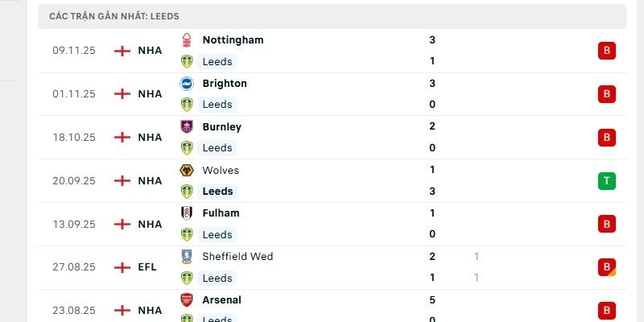Click the green T win badge
The height and width of the screenshot is (322, 644).
click(x=606, y=181)
